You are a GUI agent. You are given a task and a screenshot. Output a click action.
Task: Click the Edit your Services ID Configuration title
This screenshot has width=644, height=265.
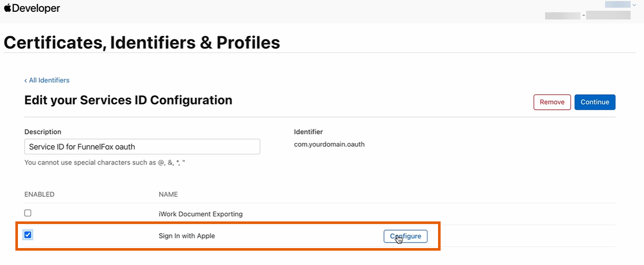click(128, 100)
